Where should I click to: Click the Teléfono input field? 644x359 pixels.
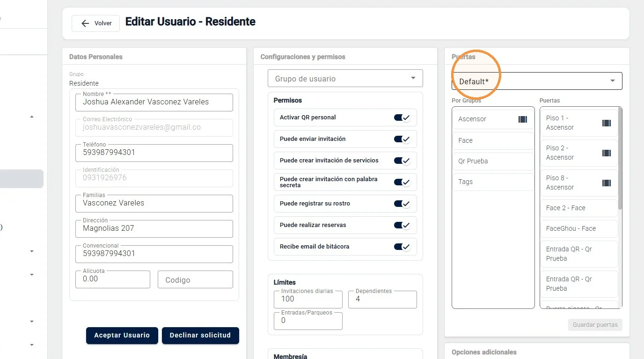coord(154,153)
